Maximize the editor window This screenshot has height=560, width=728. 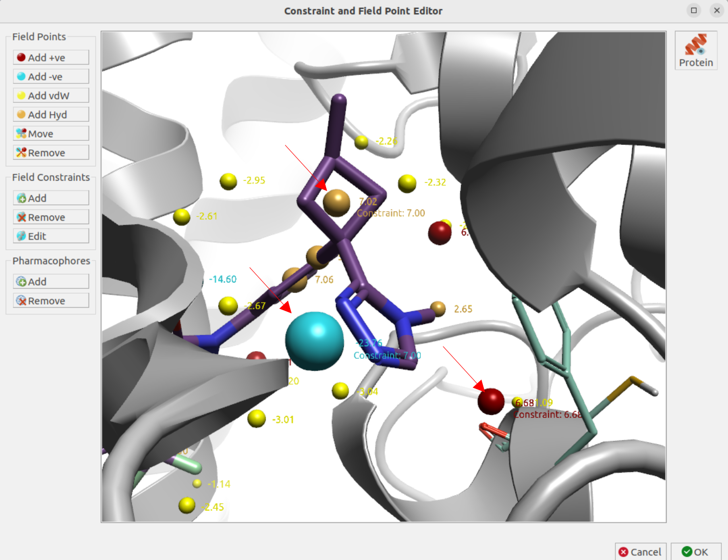[x=694, y=10]
